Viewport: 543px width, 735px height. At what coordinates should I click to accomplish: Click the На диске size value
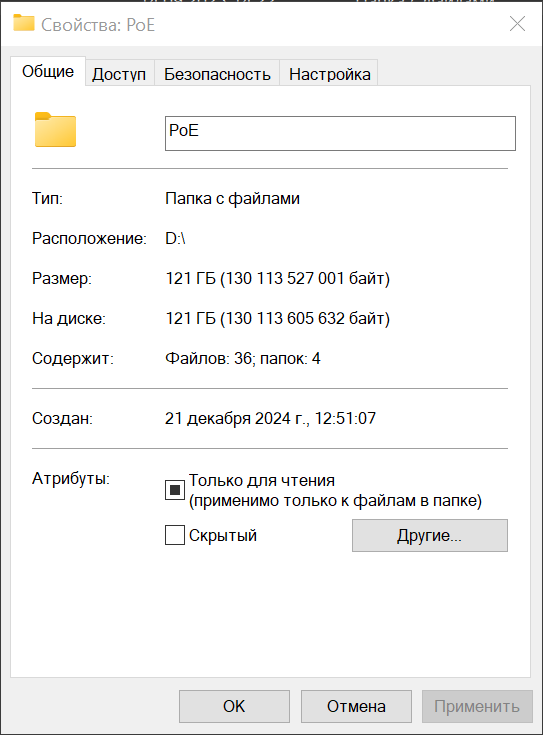pyautogui.click(x=278, y=319)
